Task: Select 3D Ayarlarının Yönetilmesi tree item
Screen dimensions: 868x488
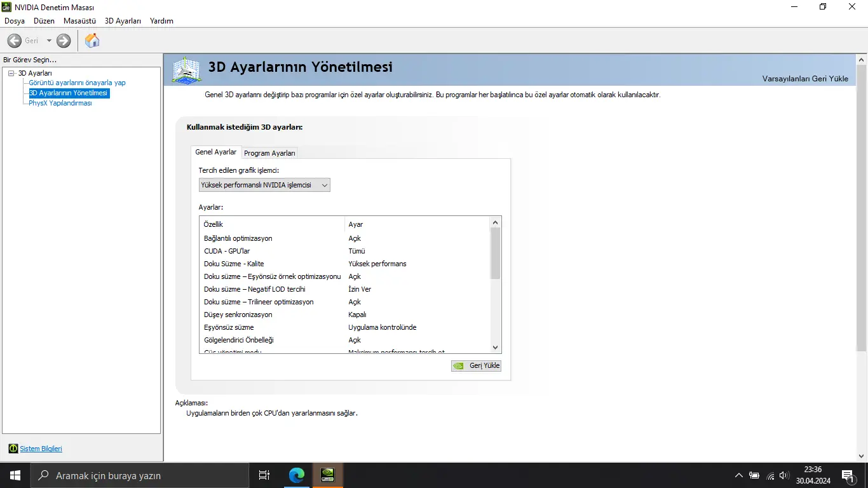Action: point(69,93)
